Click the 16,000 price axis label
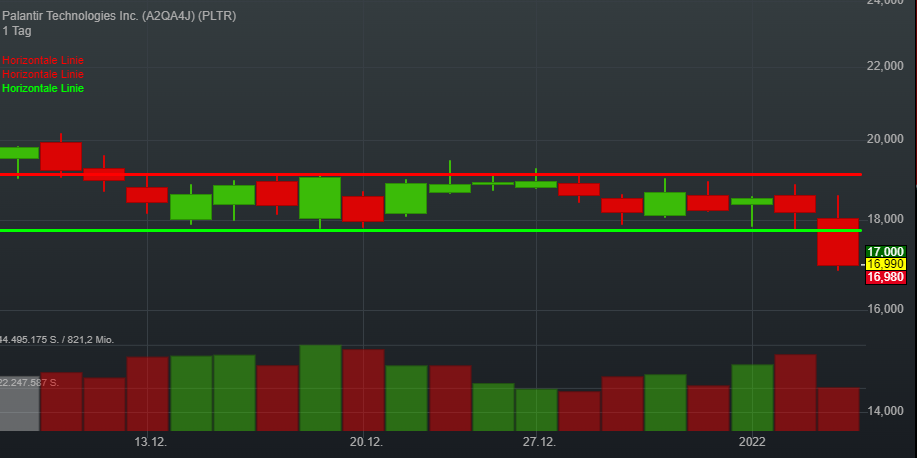This screenshot has width=917, height=458. 884,309
